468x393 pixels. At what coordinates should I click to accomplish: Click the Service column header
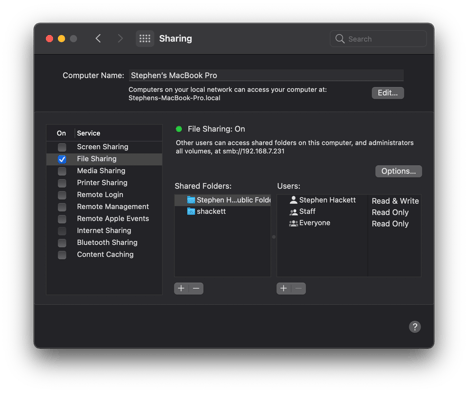coord(88,133)
